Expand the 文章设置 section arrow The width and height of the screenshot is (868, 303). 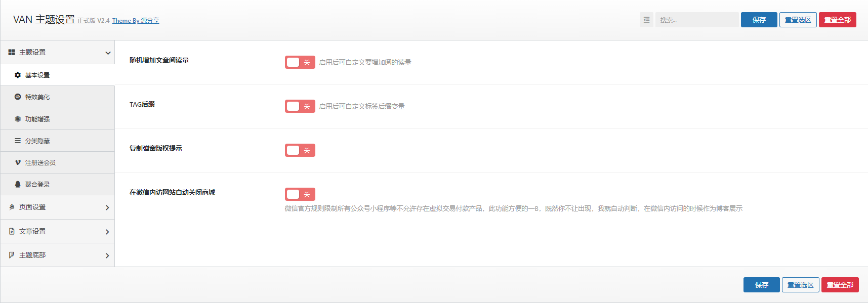[x=107, y=232]
